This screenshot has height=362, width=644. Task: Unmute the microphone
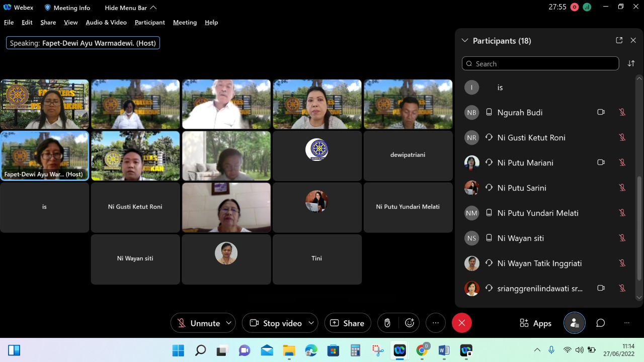pos(199,323)
